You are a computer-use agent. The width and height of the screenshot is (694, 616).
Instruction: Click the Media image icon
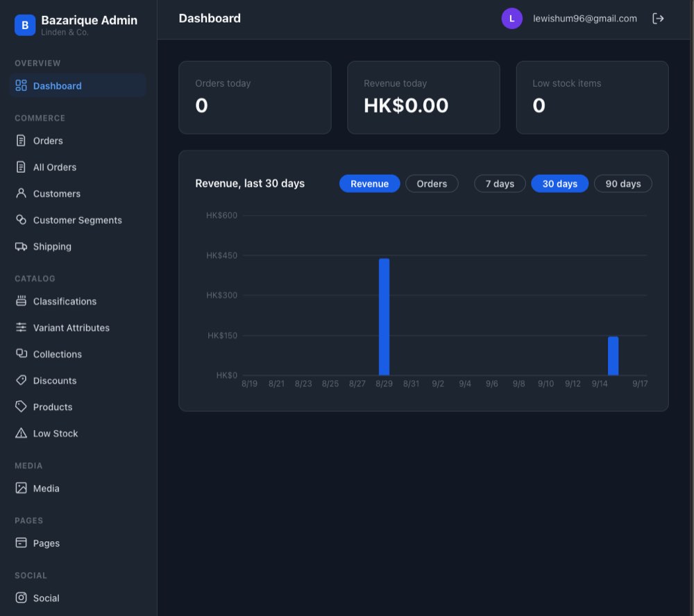coord(21,488)
